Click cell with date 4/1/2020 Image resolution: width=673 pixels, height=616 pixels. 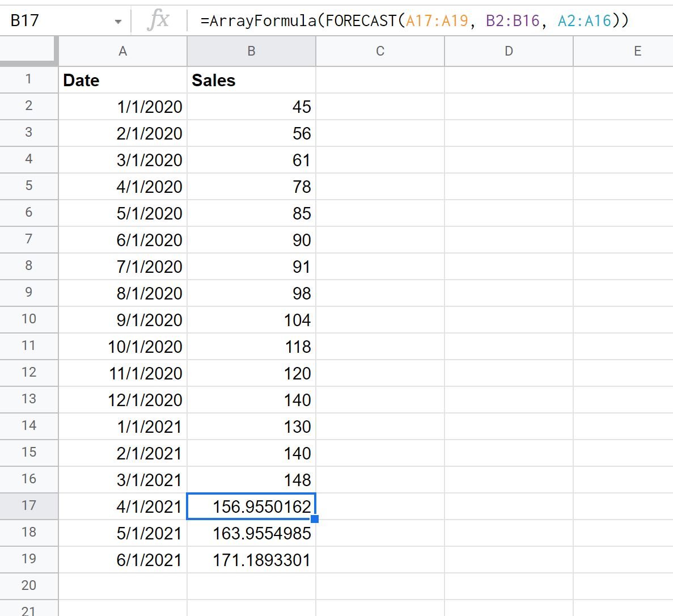click(x=123, y=186)
